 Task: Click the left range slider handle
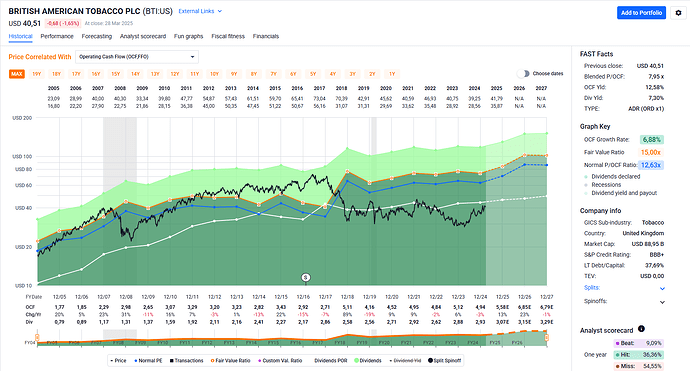tap(37, 338)
